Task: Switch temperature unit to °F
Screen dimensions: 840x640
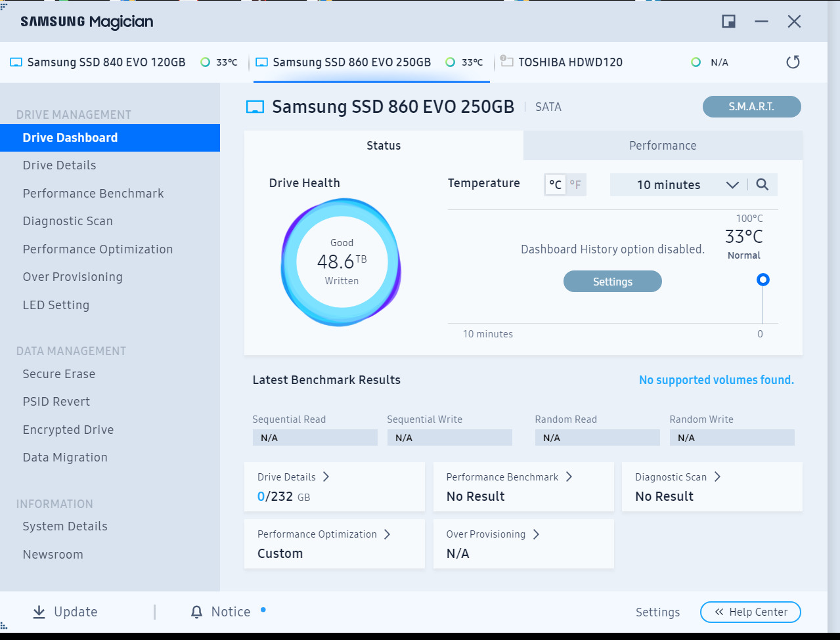Action: click(575, 184)
